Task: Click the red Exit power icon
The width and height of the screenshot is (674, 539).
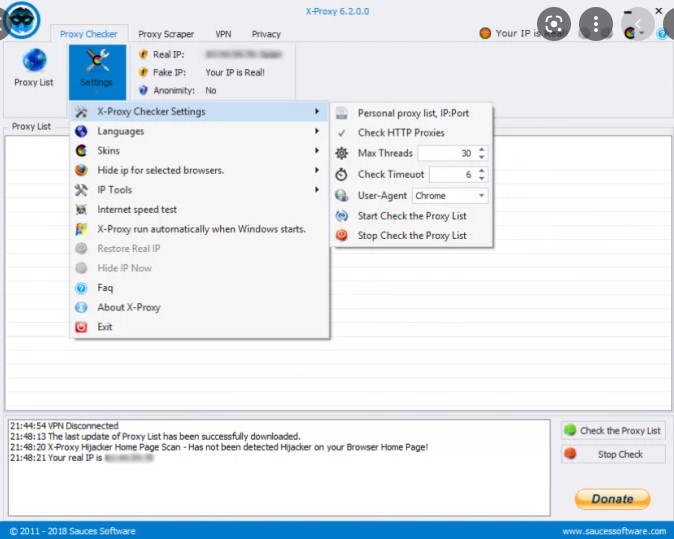Action: click(x=81, y=327)
